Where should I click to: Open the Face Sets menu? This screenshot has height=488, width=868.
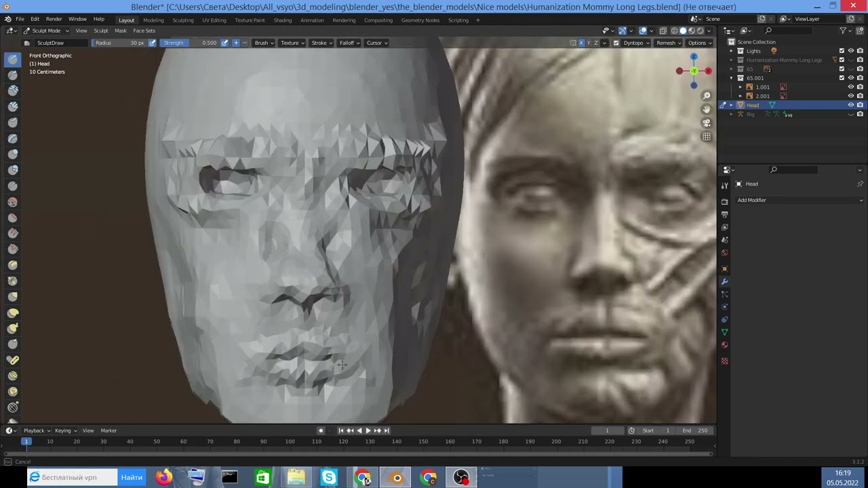click(144, 30)
